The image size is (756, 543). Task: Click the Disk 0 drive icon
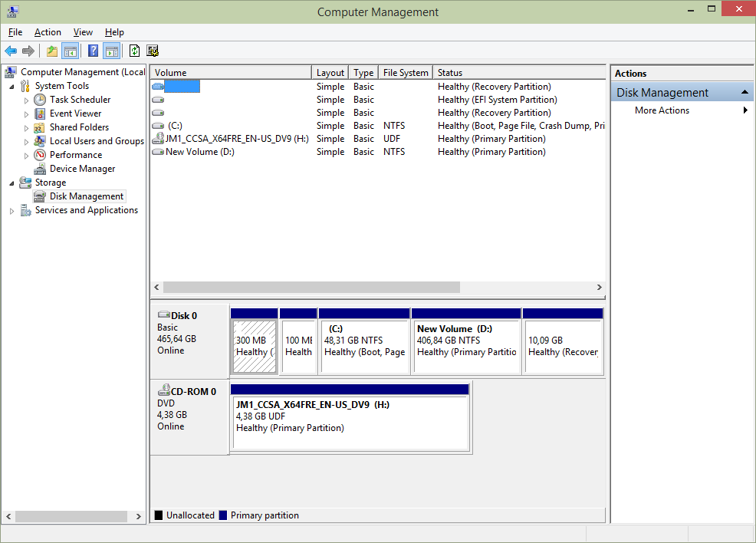[164, 315]
